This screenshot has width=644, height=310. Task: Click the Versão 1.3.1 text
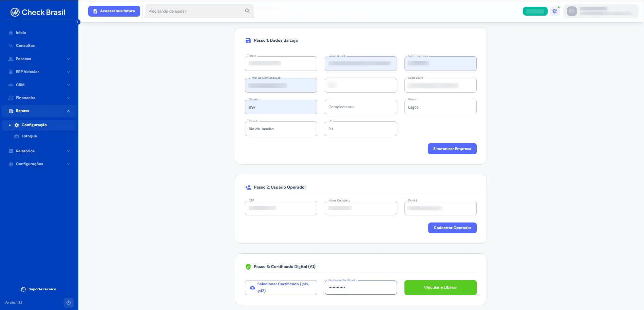click(x=13, y=303)
